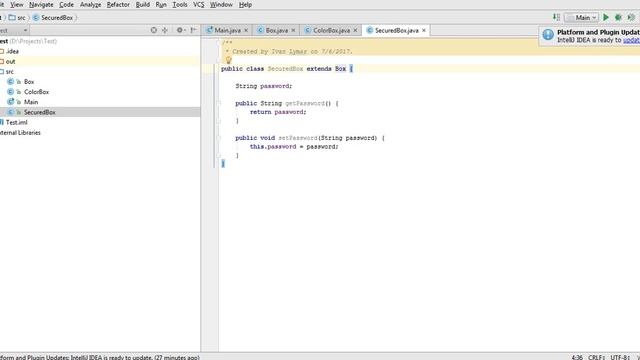Click the class icon next to ColorBox in the tree
The width and height of the screenshot is (640, 360).
(11, 92)
